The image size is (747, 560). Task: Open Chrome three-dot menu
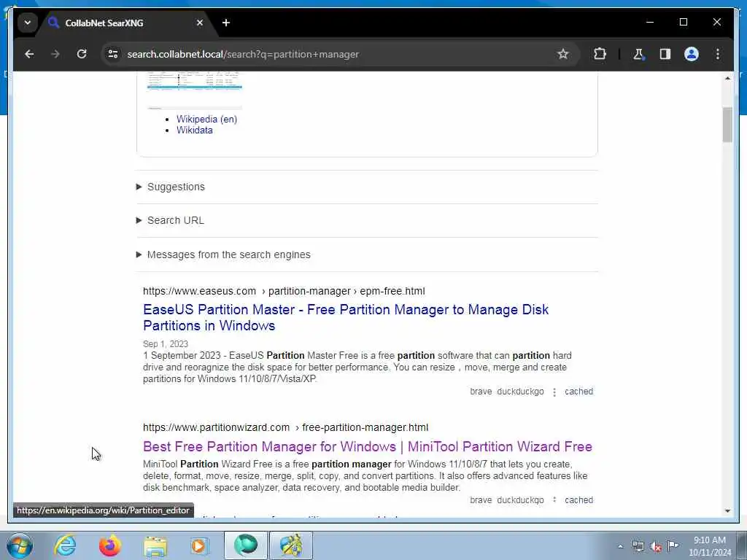(x=718, y=54)
